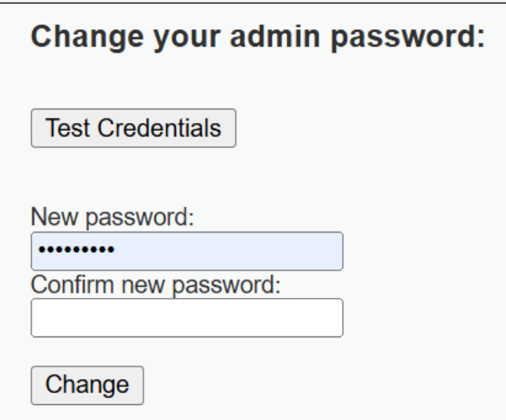This screenshot has height=420, width=506.
Task: Click the word "Confirm" in the label
Action: [60, 284]
